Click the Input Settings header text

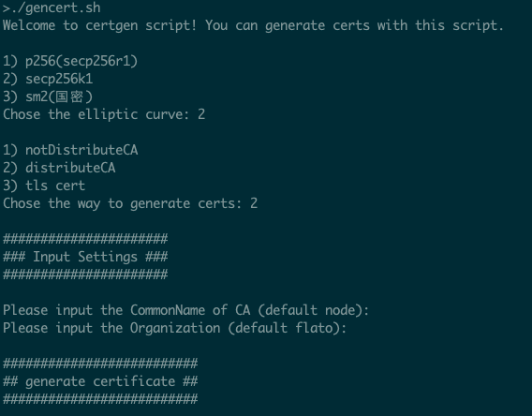[85, 257]
